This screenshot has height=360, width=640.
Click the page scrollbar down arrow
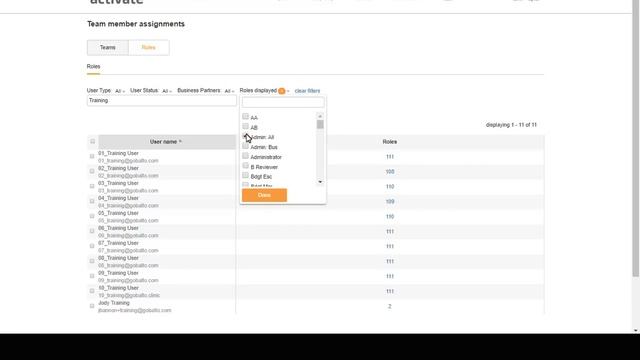pos(636,330)
